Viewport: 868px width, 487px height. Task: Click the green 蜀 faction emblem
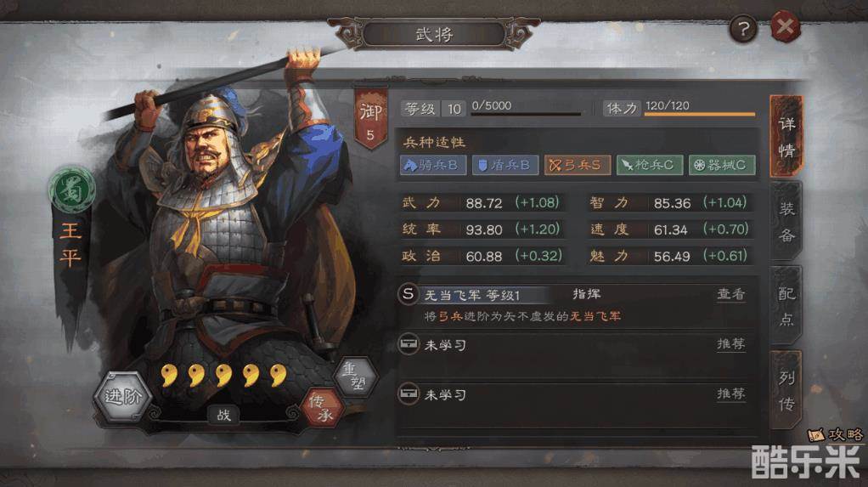pyautogui.click(x=71, y=190)
